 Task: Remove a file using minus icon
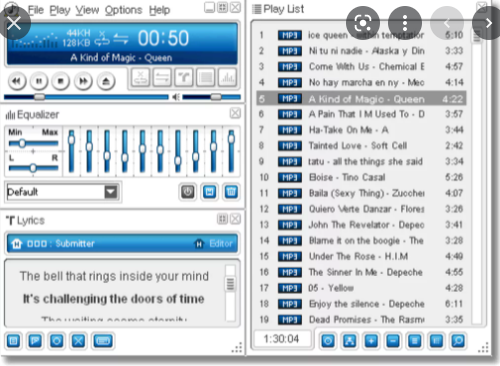click(393, 341)
